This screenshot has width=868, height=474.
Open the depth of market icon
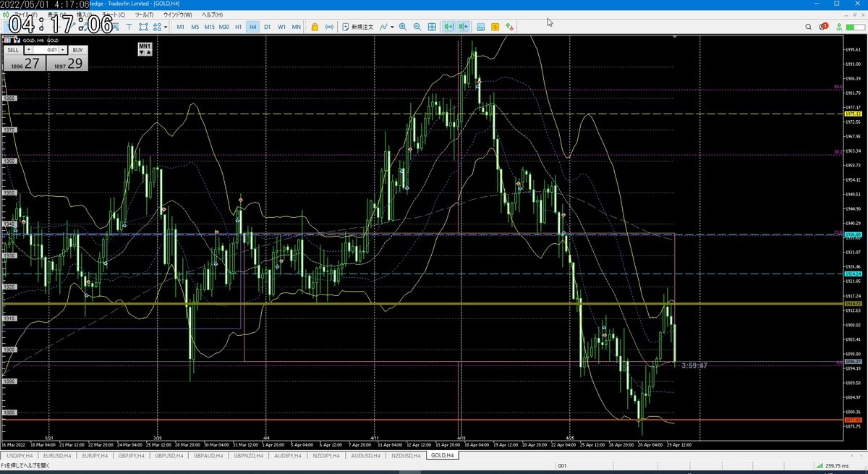click(x=480, y=27)
